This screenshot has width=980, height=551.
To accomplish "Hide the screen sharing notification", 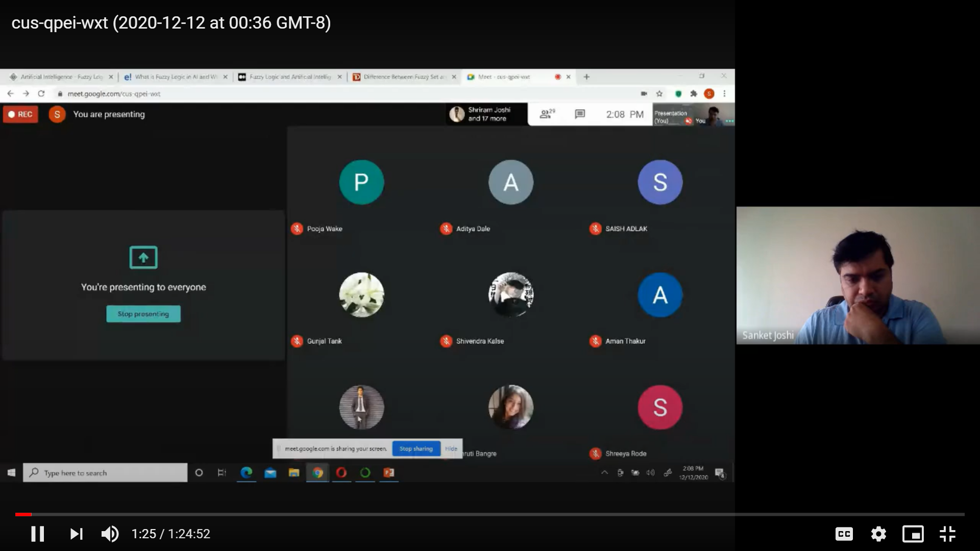I will click(451, 448).
